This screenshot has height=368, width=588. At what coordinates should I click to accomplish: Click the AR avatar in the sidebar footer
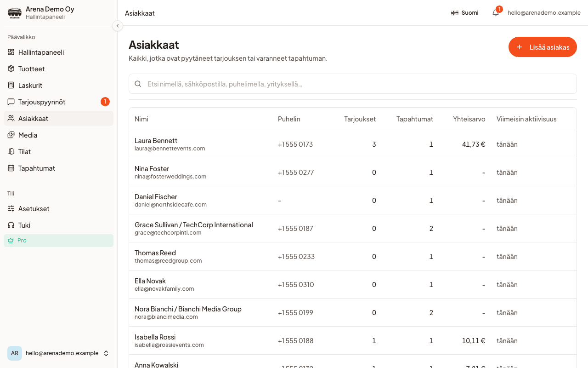pyautogui.click(x=15, y=353)
